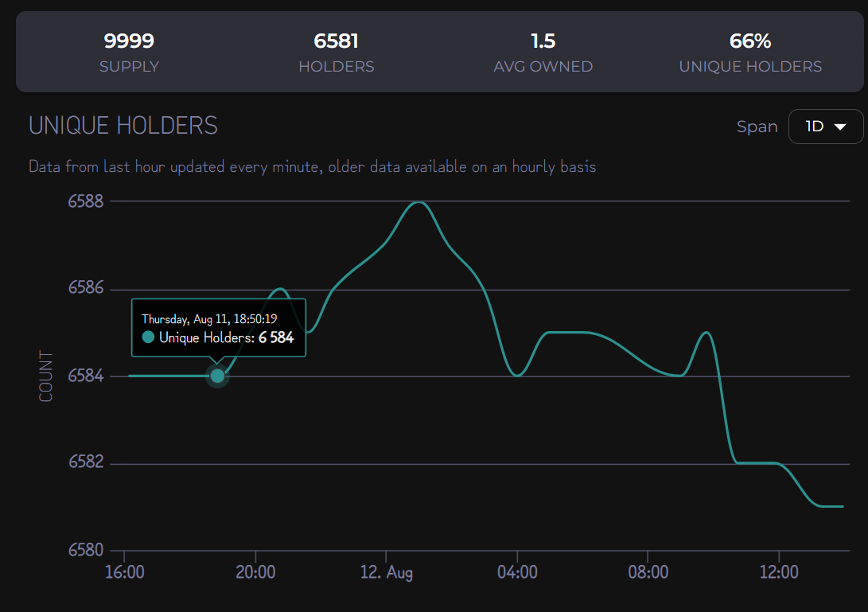Viewport: 868px width, 612px height.
Task: Click the Span label text
Action: [757, 127]
